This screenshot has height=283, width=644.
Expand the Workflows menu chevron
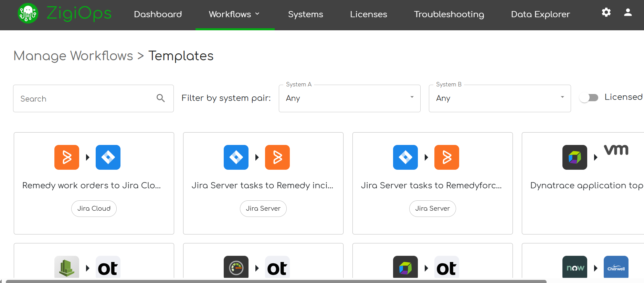pos(257,14)
